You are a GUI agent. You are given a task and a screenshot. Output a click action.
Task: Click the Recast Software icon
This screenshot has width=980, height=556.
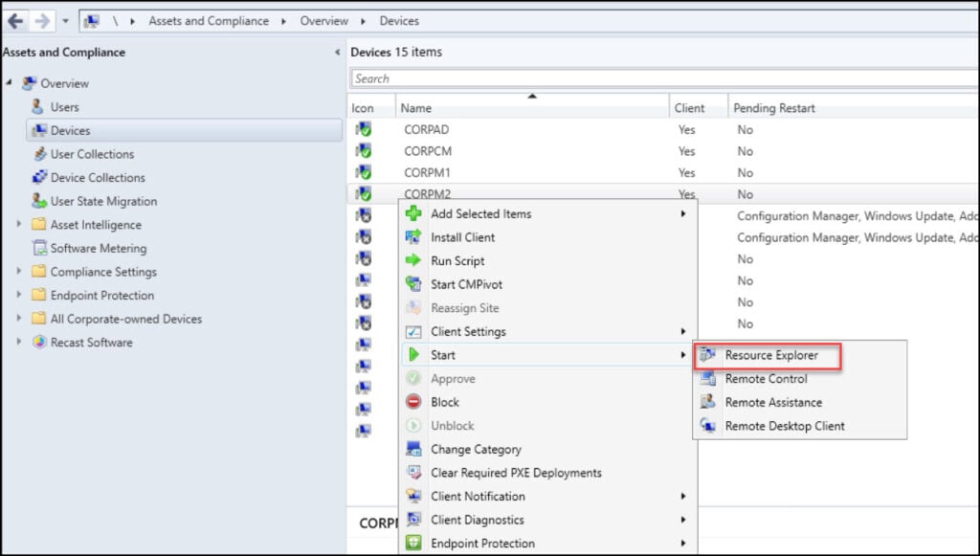39,343
